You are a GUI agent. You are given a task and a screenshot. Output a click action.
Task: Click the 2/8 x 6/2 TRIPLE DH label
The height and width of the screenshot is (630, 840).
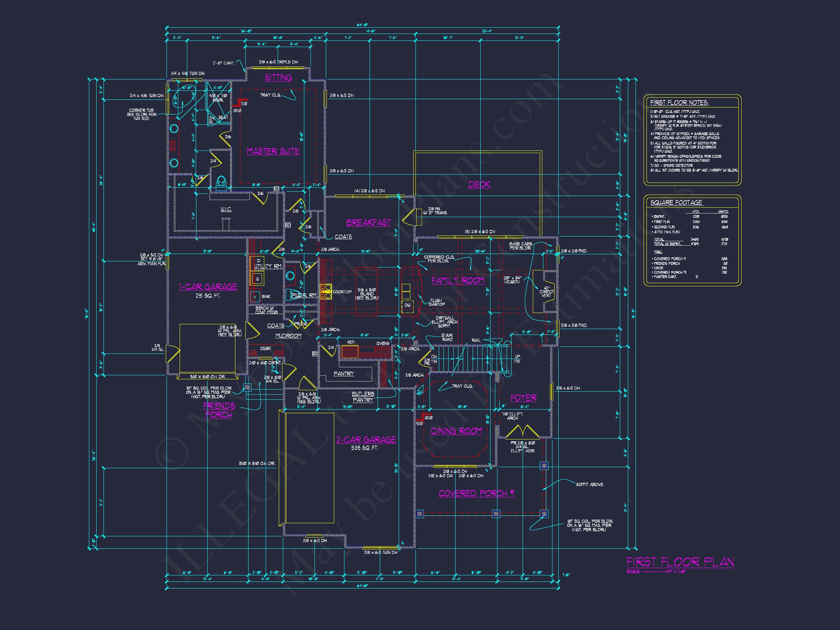278,62
